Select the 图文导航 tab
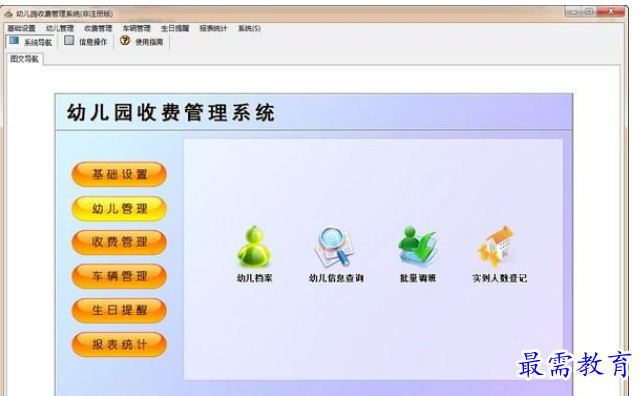The width and height of the screenshot is (640, 396). click(x=24, y=59)
